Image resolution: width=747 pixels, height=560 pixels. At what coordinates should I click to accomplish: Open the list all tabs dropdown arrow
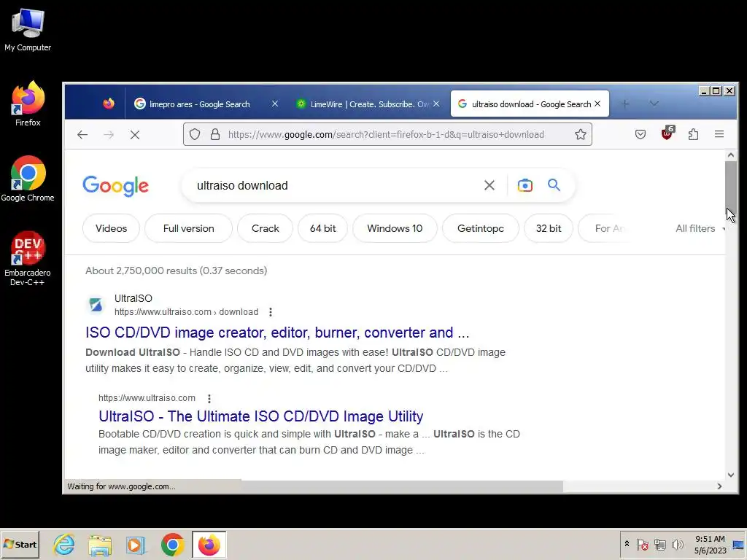pyautogui.click(x=654, y=104)
